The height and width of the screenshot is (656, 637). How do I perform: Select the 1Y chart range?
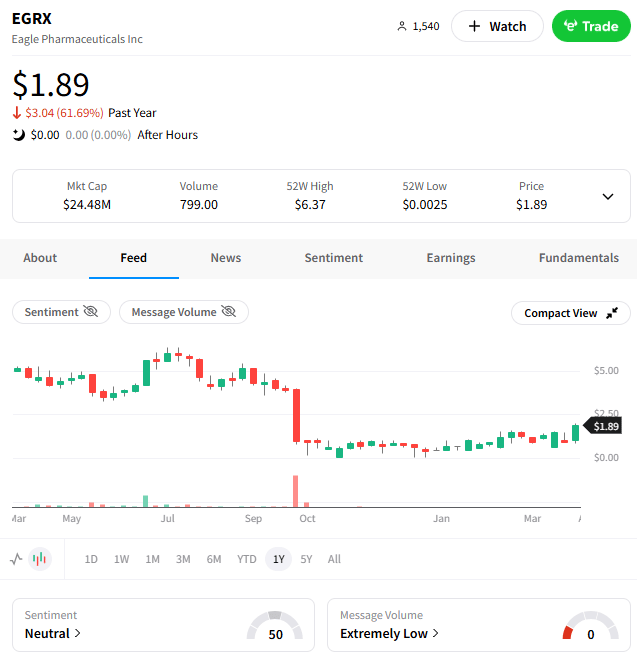click(279, 559)
